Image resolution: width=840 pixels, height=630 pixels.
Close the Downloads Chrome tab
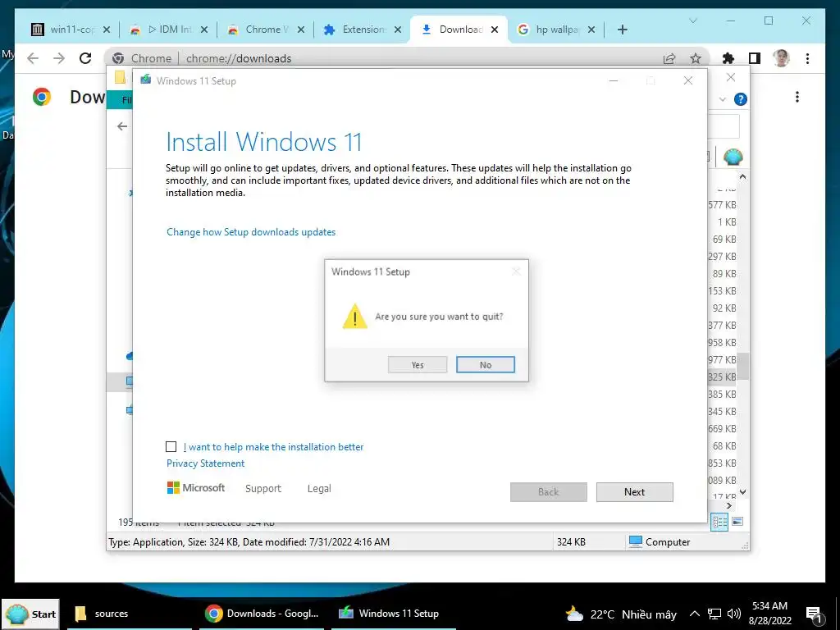pyautogui.click(x=495, y=30)
